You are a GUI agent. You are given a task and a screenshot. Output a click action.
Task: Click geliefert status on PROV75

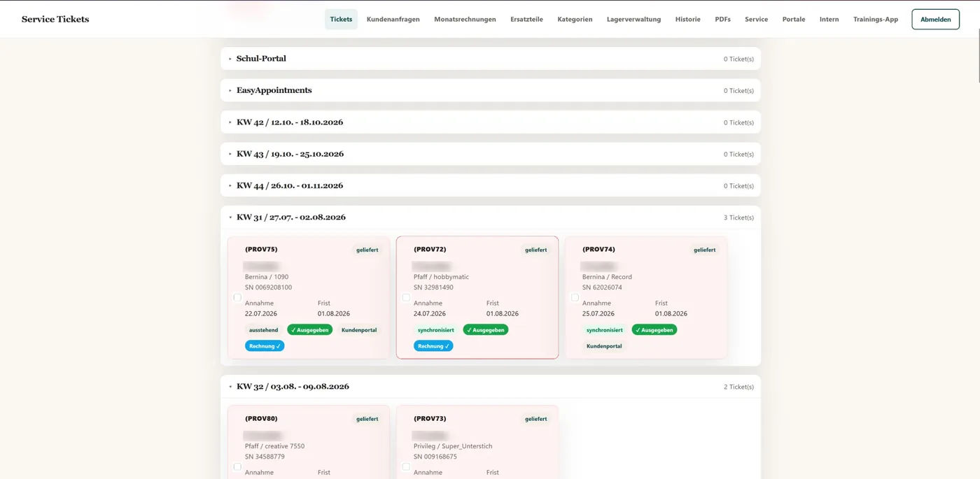click(367, 250)
